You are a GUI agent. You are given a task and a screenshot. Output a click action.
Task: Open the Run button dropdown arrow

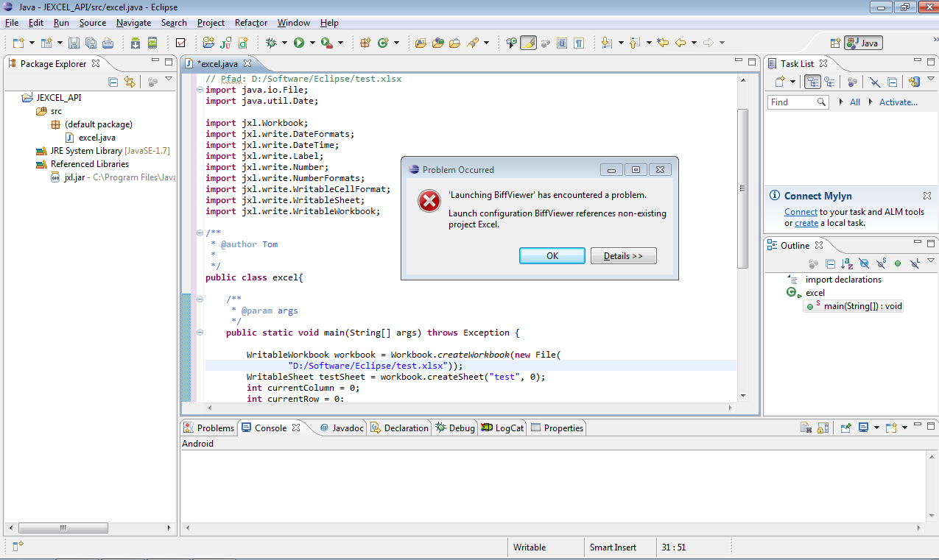tap(311, 43)
